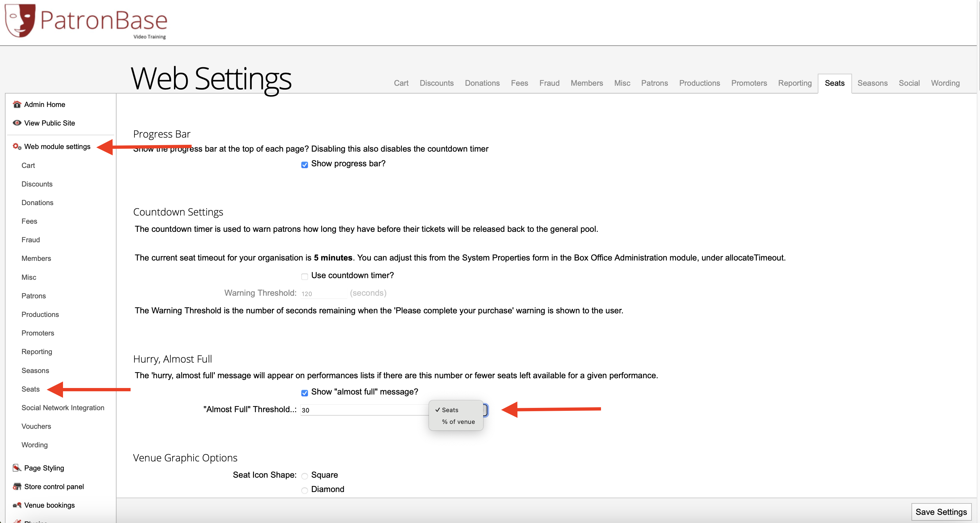Select the Square seat icon shape
The width and height of the screenshot is (980, 523).
tap(304, 476)
